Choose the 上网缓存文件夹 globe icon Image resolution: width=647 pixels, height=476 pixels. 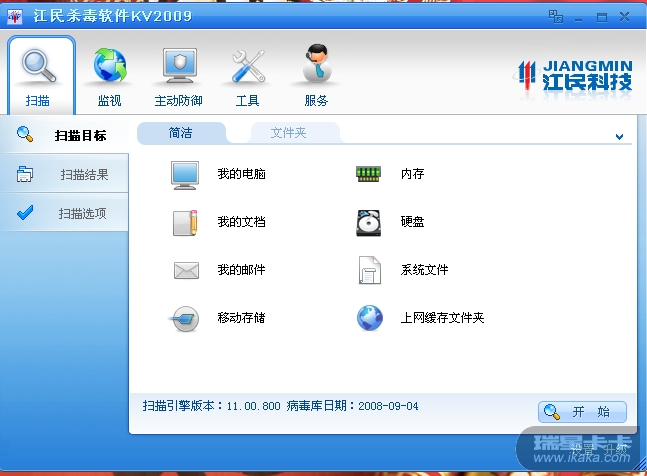click(370, 318)
